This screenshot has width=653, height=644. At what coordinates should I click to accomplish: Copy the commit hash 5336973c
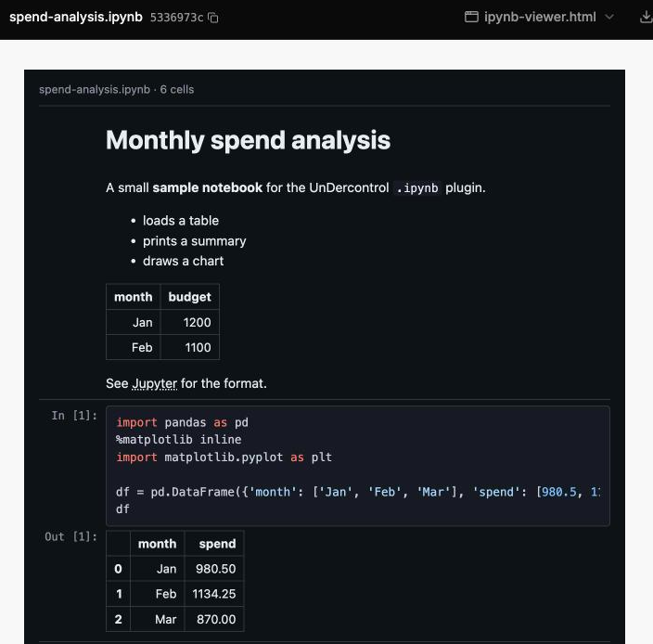(212, 18)
